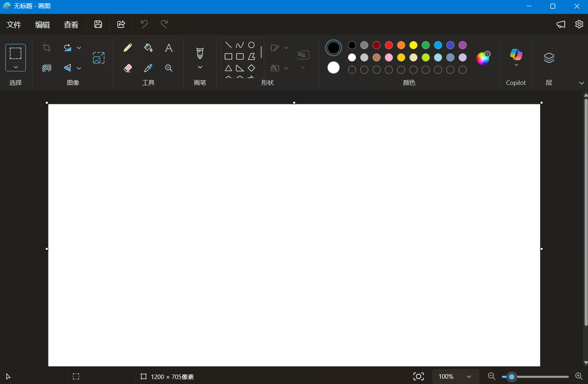Open the Layers panel
Screen dimensions: 588x384
[x=549, y=58]
